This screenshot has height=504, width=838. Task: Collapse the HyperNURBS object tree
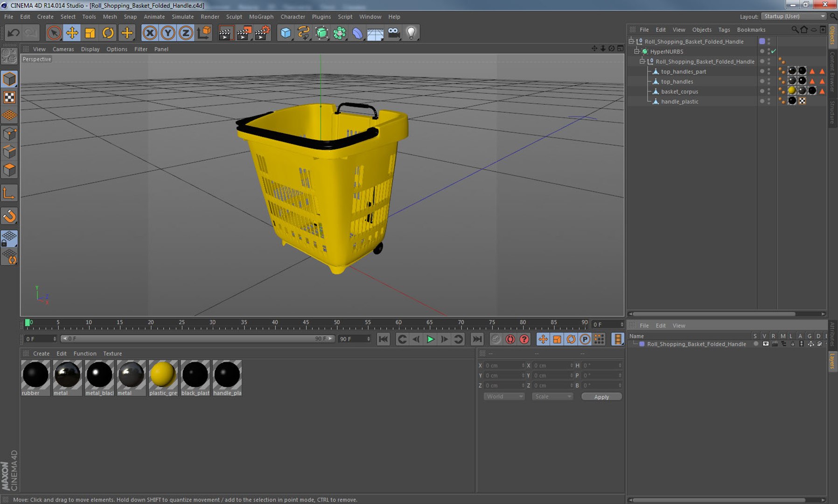click(x=637, y=51)
